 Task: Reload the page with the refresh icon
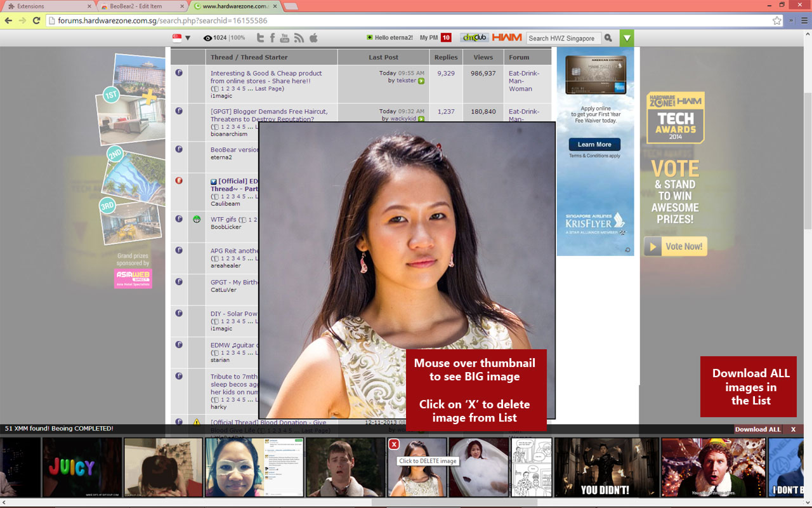pyautogui.click(x=36, y=20)
